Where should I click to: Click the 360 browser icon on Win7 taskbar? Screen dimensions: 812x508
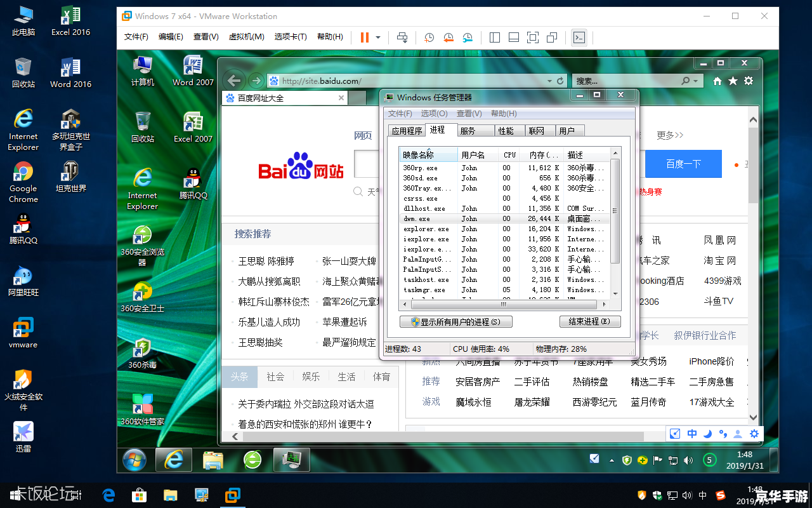pos(252,460)
